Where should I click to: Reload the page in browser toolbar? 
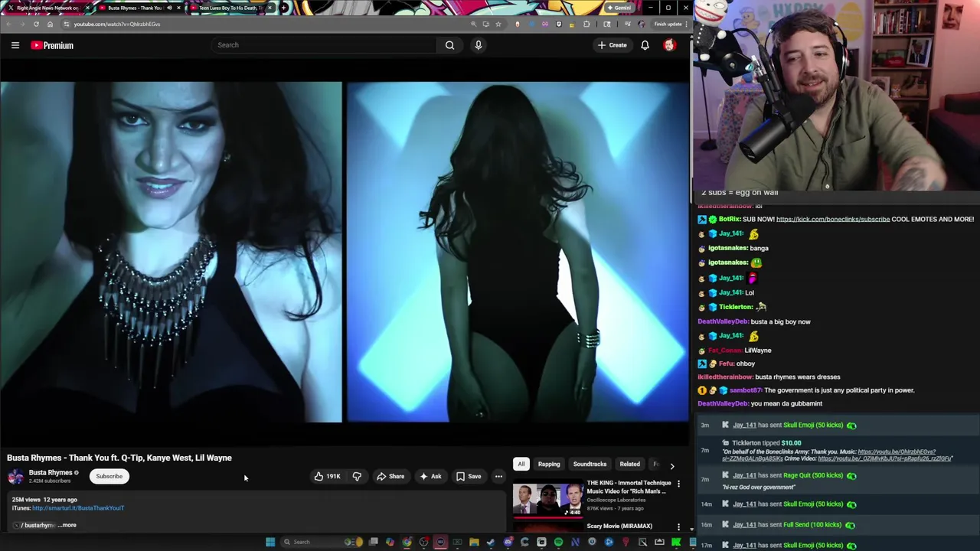(36, 24)
